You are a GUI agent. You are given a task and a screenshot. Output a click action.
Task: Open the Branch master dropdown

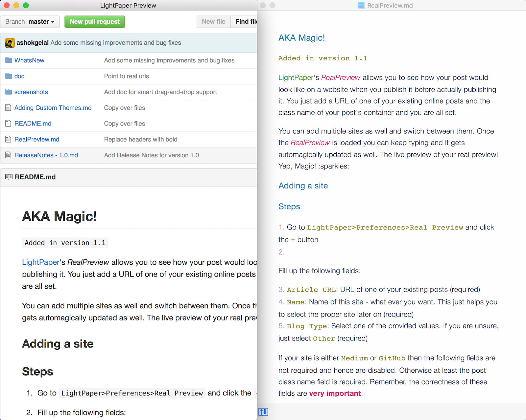tap(30, 22)
